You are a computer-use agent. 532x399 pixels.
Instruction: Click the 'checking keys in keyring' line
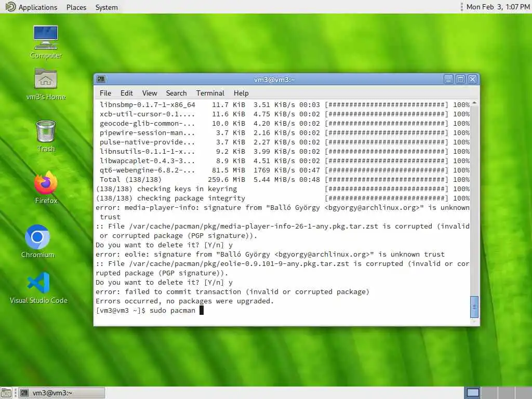pos(283,189)
